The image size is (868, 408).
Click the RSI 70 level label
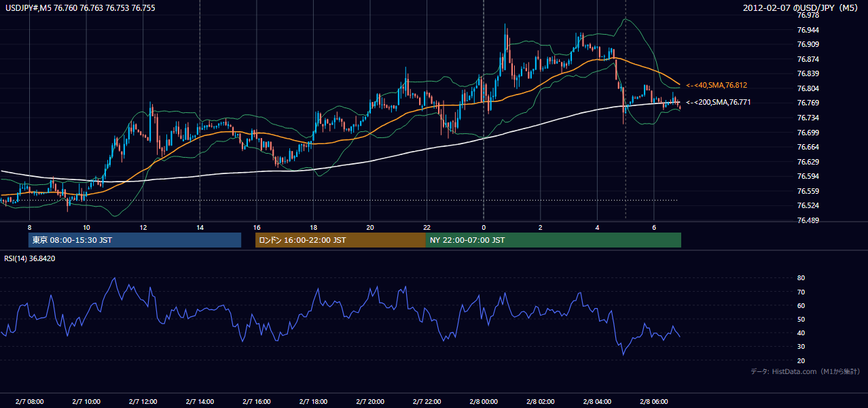(x=801, y=292)
